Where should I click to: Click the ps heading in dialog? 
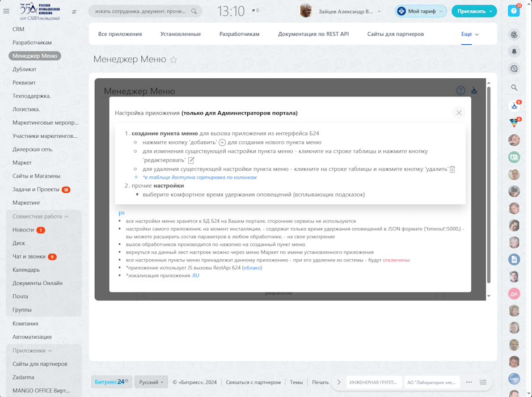121,213
